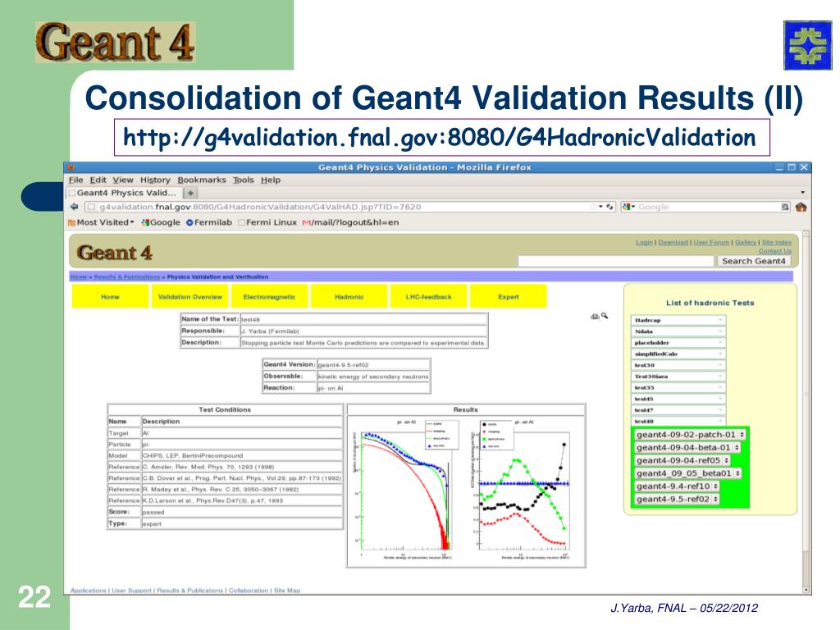Open the History menu
Image resolution: width=840 pixels, height=630 pixels.
(155, 180)
